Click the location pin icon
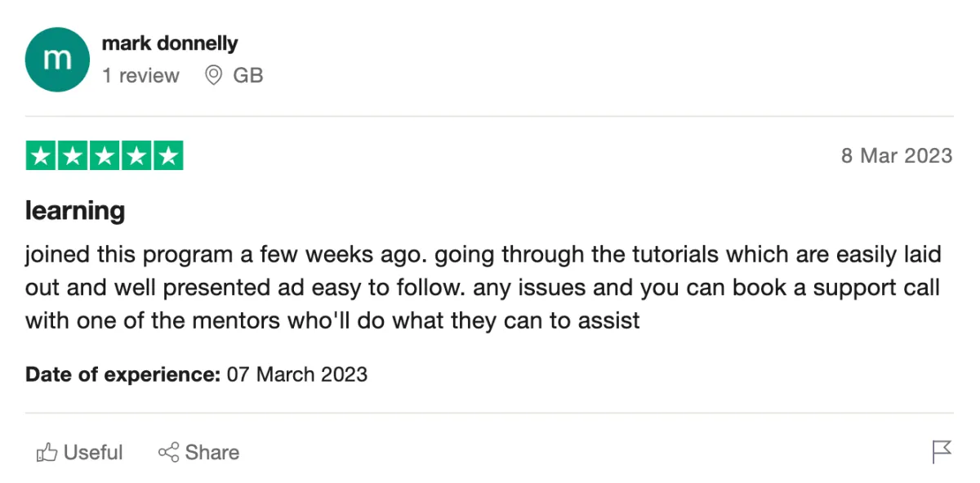The image size is (980, 483). click(x=214, y=76)
